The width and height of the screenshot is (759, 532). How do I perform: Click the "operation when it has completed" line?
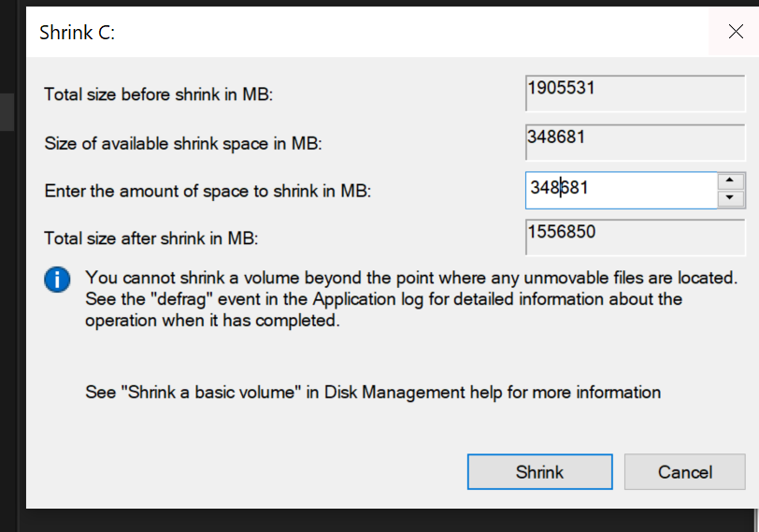(212, 320)
